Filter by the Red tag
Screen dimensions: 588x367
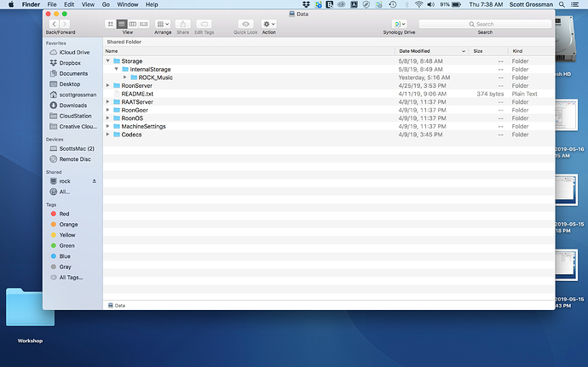(x=64, y=214)
